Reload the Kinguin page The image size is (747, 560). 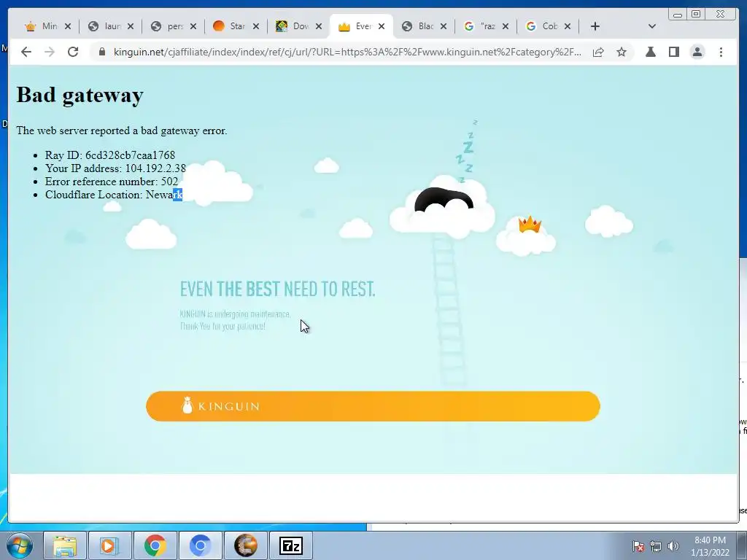click(x=73, y=52)
